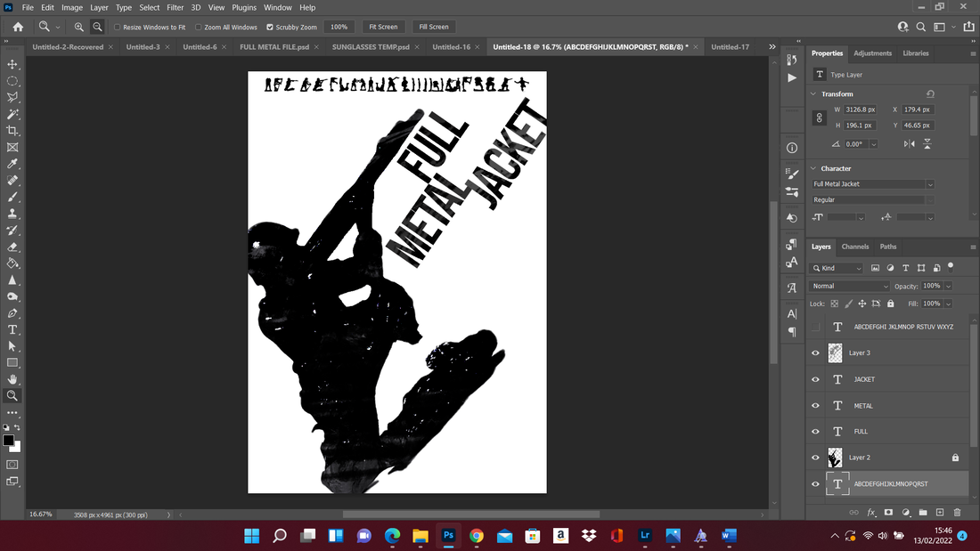Select the Rectangle shape tool

point(12,363)
